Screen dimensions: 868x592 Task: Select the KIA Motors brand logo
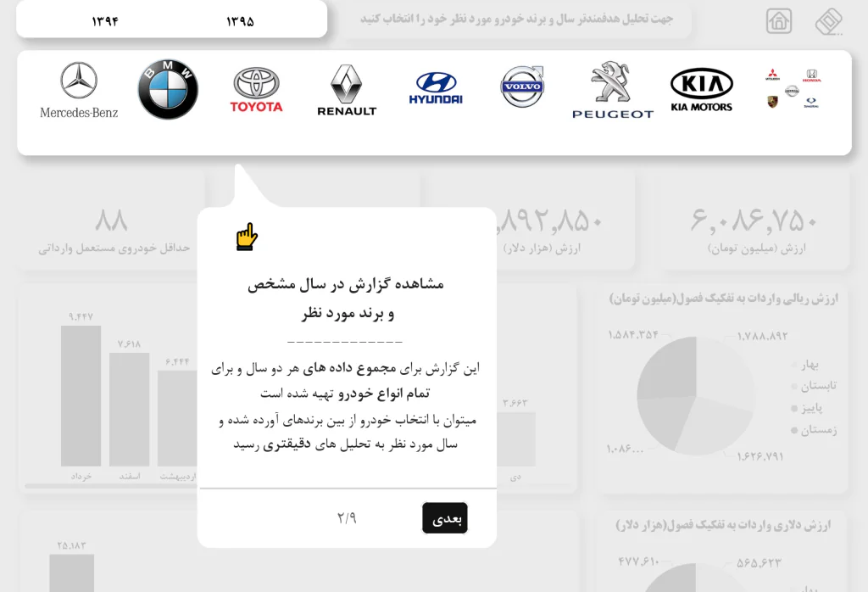pos(701,88)
